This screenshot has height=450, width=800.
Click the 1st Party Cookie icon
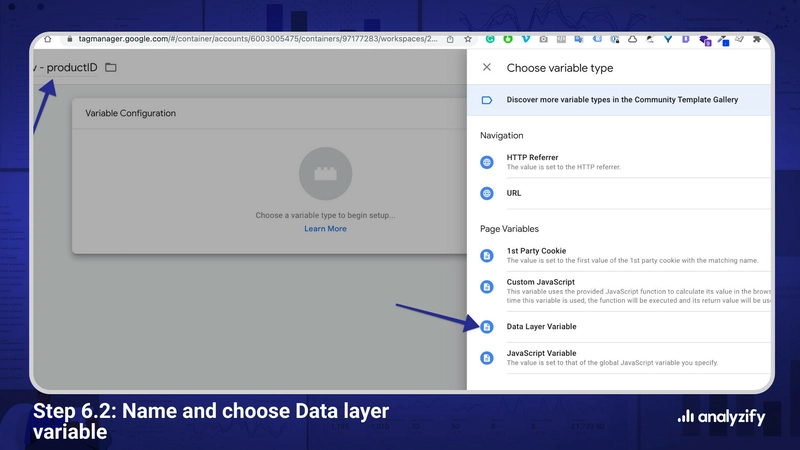[x=487, y=256]
